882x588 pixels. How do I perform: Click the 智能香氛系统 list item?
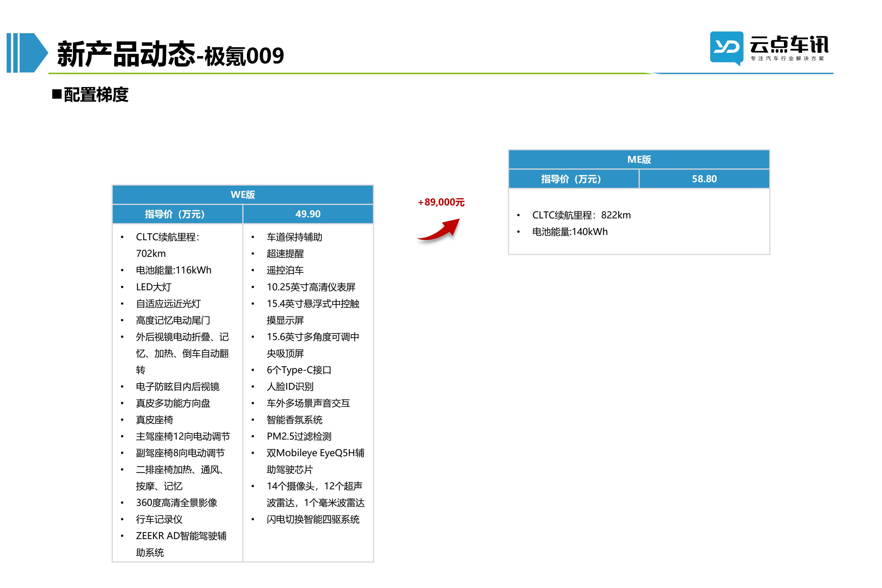pos(294,420)
